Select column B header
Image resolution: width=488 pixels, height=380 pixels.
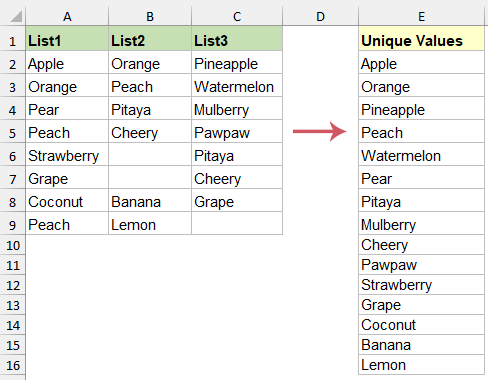(150, 16)
